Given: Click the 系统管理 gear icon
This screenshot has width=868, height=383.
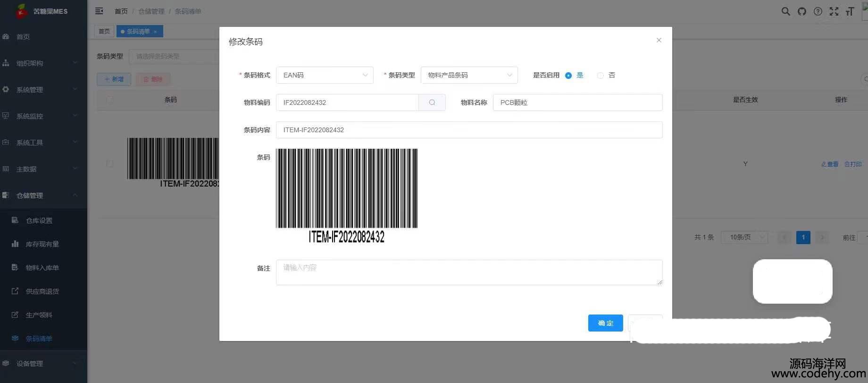Looking at the screenshot, I should point(6,89).
